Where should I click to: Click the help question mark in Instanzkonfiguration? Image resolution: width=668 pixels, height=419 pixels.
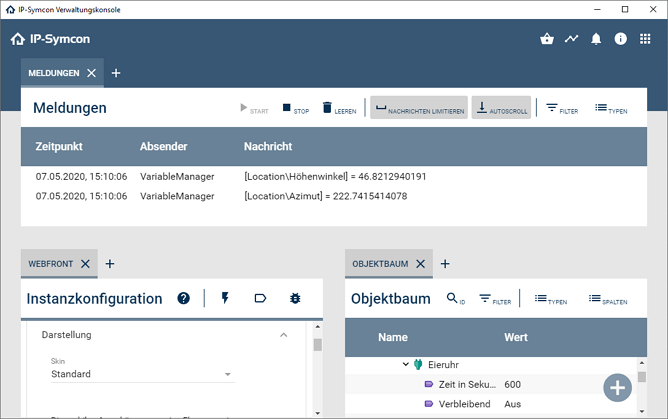(x=184, y=298)
